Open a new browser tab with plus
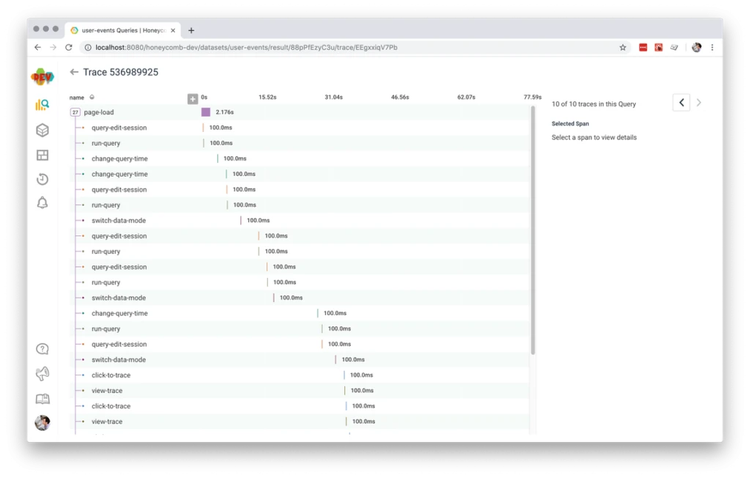This screenshot has width=750, height=478. point(191,30)
